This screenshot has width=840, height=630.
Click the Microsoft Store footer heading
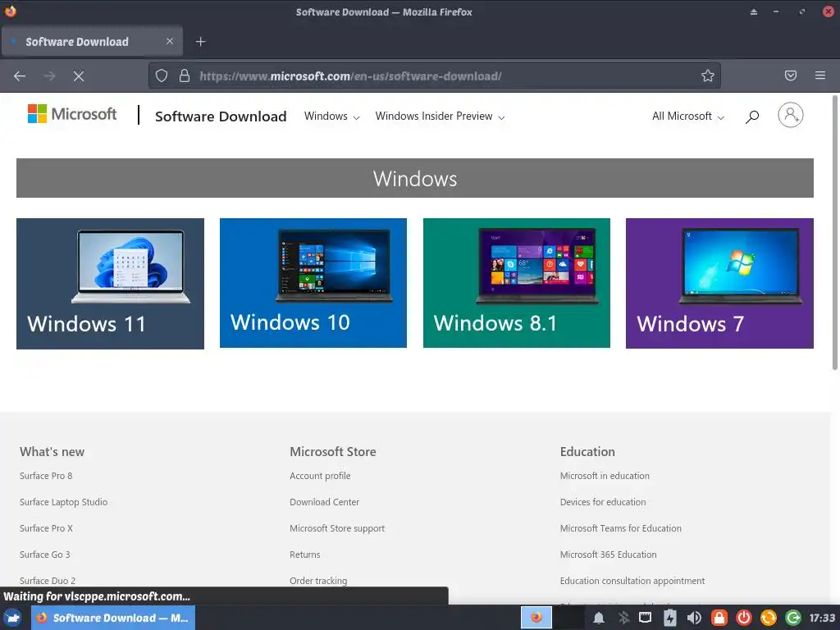click(333, 452)
